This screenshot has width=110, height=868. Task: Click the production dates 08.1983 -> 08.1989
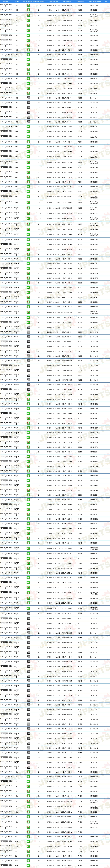point(53,98)
